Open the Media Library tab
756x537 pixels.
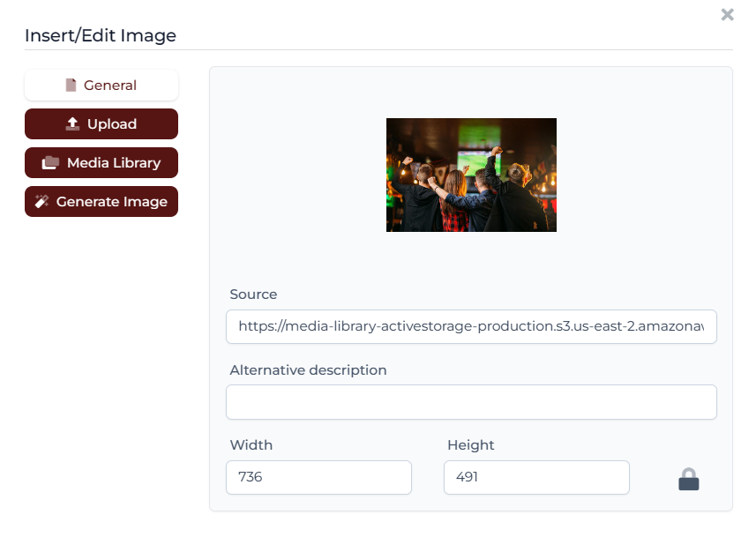click(101, 163)
